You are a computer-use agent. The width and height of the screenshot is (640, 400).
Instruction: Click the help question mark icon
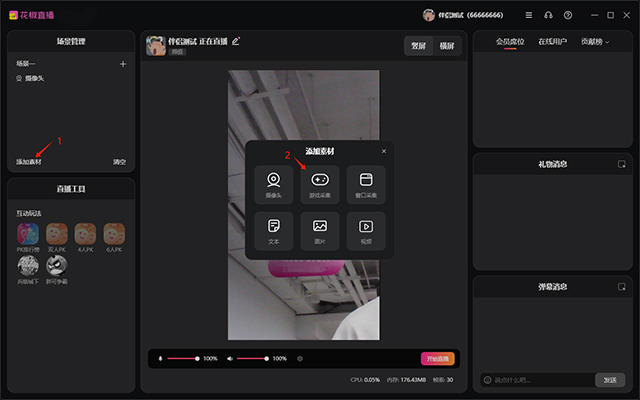click(568, 16)
